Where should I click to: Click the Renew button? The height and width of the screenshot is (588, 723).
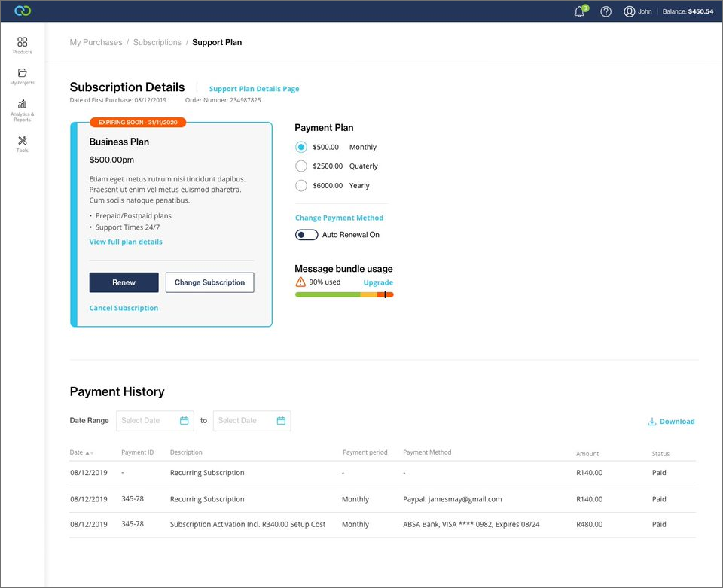pos(124,282)
